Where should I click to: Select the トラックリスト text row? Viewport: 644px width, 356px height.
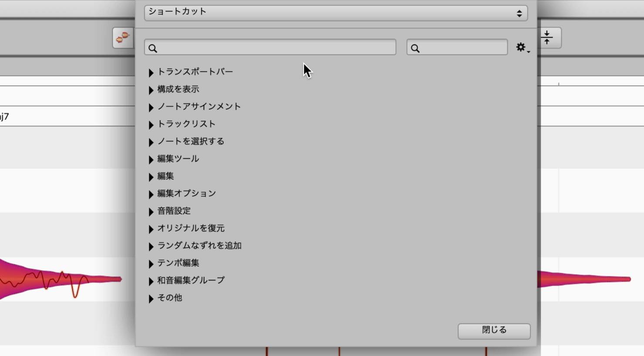186,124
